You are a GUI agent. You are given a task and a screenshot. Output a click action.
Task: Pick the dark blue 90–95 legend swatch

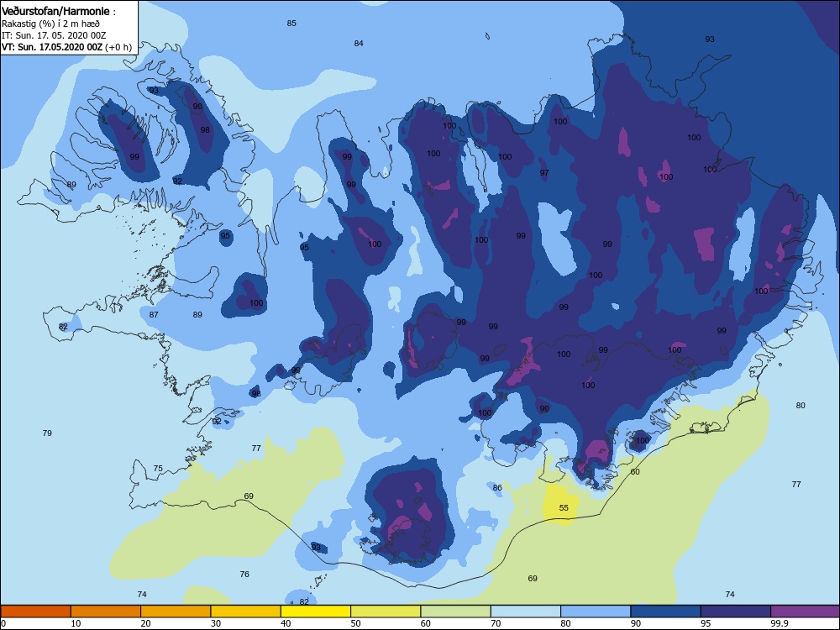(666, 612)
